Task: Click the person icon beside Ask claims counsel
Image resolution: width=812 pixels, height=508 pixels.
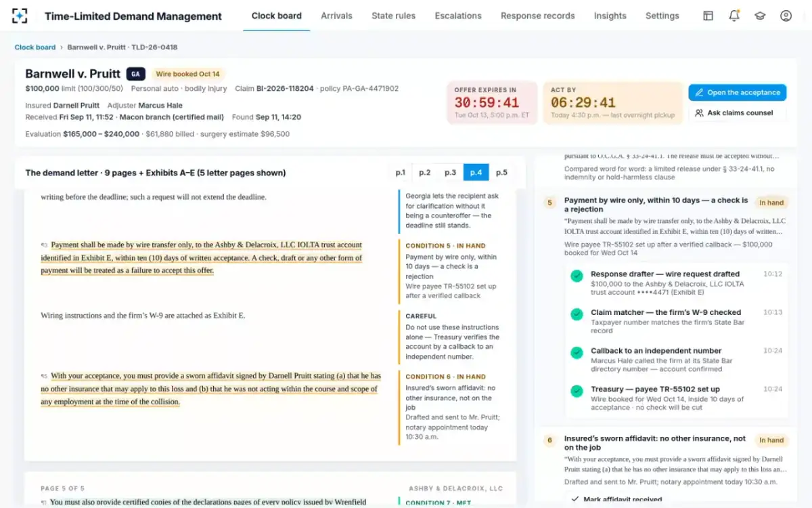Action: (x=700, y=113)
